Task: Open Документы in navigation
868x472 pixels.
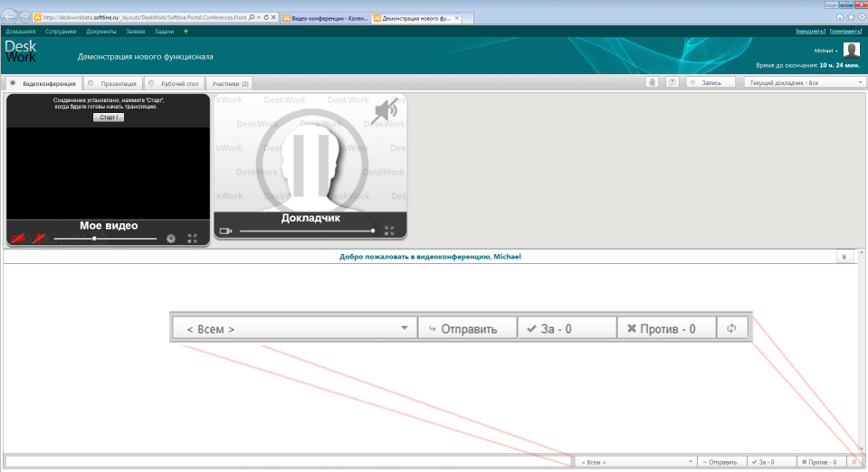Action: click(101, 32)
